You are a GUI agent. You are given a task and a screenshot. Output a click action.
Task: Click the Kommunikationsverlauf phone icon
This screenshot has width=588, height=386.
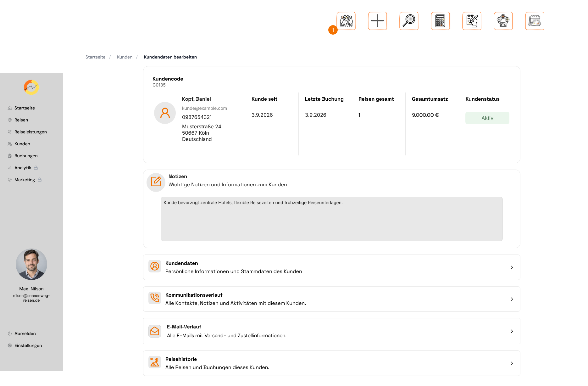point(155,298)
